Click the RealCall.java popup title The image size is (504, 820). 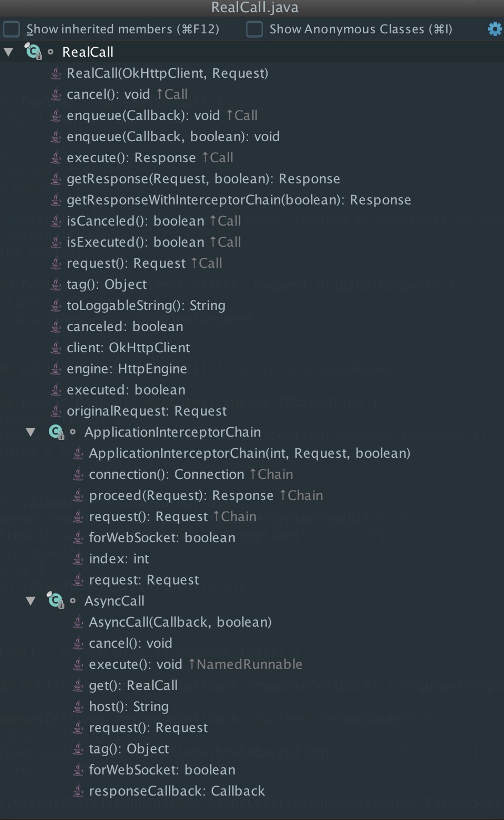coord(255,8)
